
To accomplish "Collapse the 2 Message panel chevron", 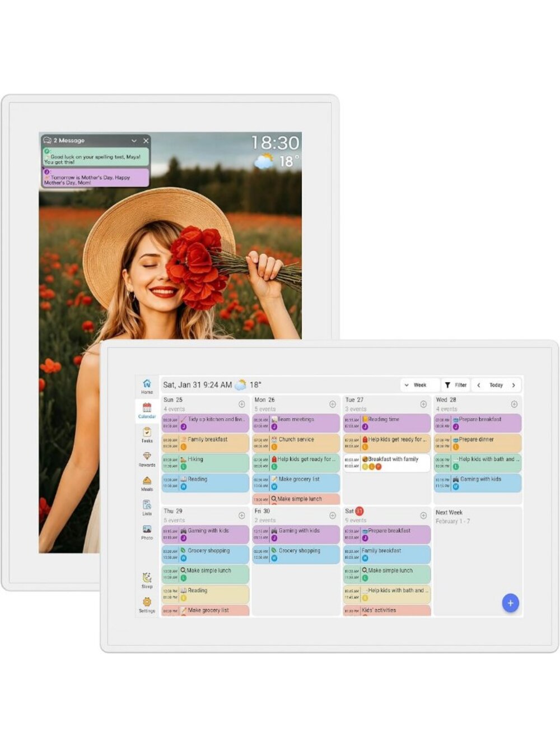I will (x=134, y=141).
